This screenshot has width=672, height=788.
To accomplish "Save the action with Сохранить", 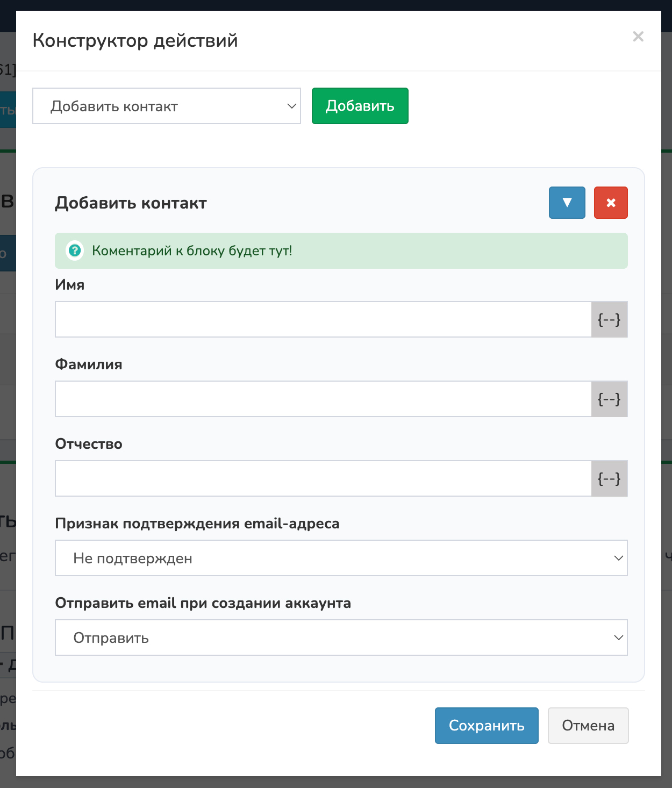I will [487, 726].
